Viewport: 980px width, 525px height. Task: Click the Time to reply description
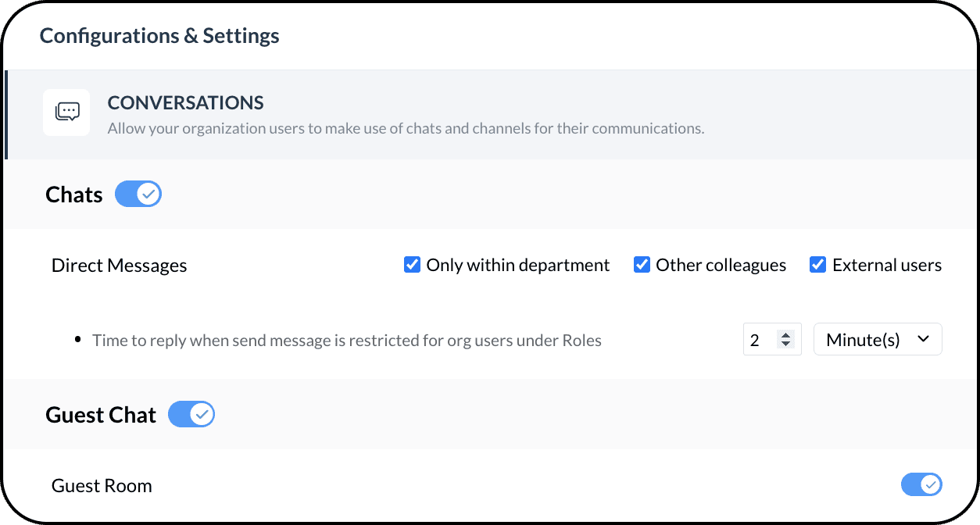tap(346, 341)
